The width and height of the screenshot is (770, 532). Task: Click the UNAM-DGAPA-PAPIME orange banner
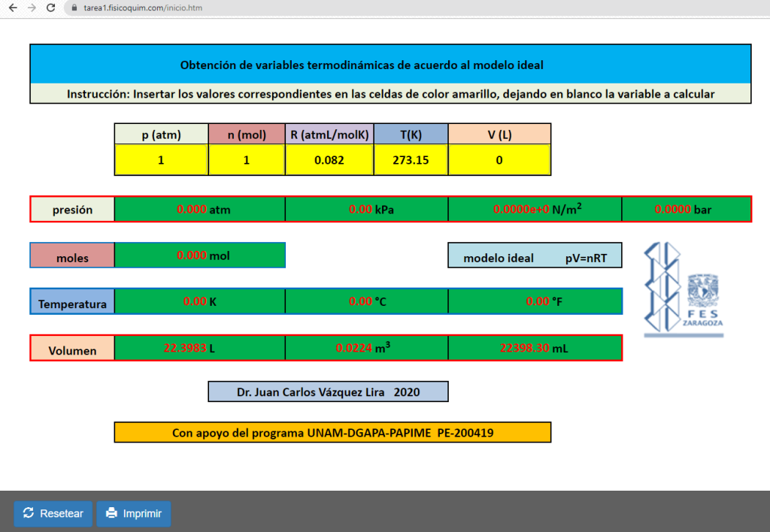pyautogui.click(x=332, y=433)
